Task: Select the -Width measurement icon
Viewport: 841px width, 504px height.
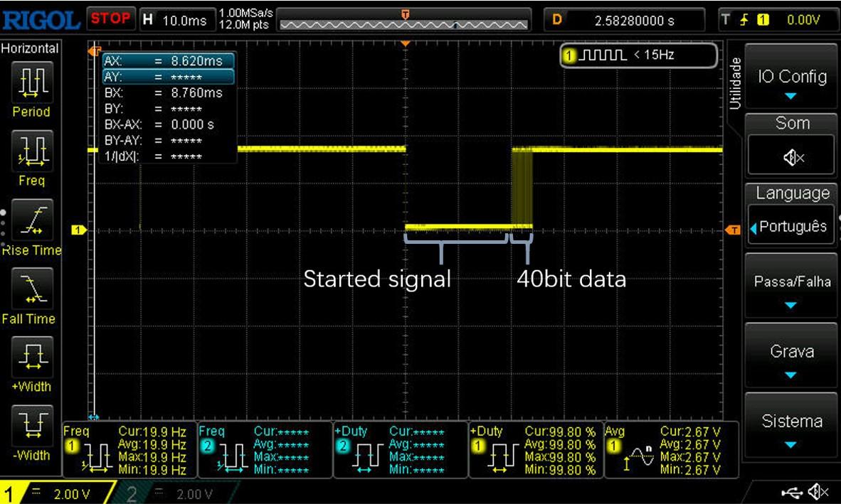Action: [x=32, y=426]
